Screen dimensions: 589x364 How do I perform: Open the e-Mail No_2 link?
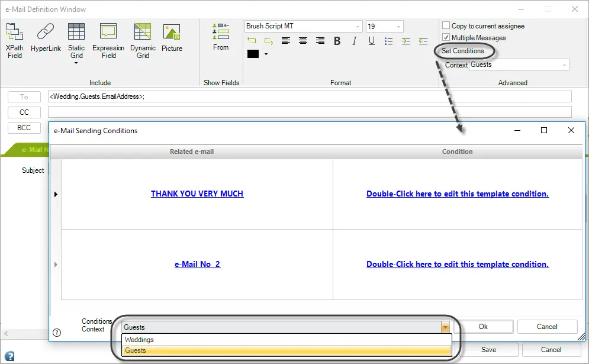tap(197, 264)
